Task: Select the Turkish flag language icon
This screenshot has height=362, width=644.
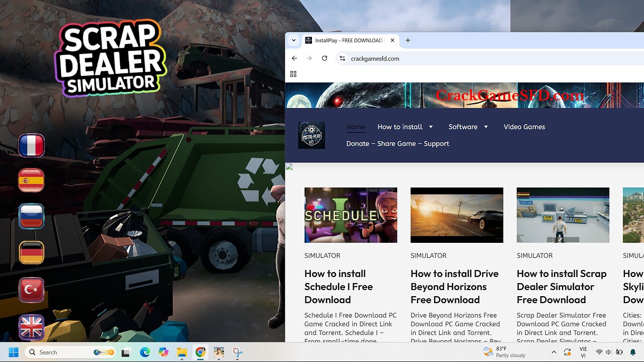Action: pos(31,290)
